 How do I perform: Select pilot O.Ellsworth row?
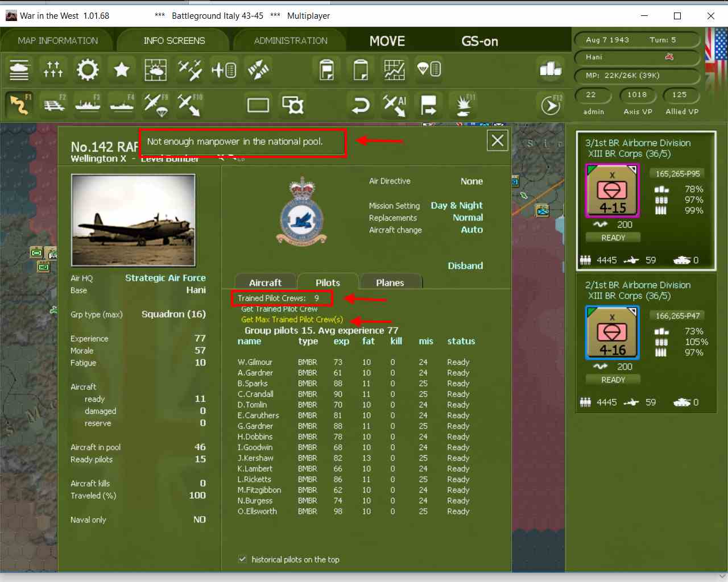point(354,512)
